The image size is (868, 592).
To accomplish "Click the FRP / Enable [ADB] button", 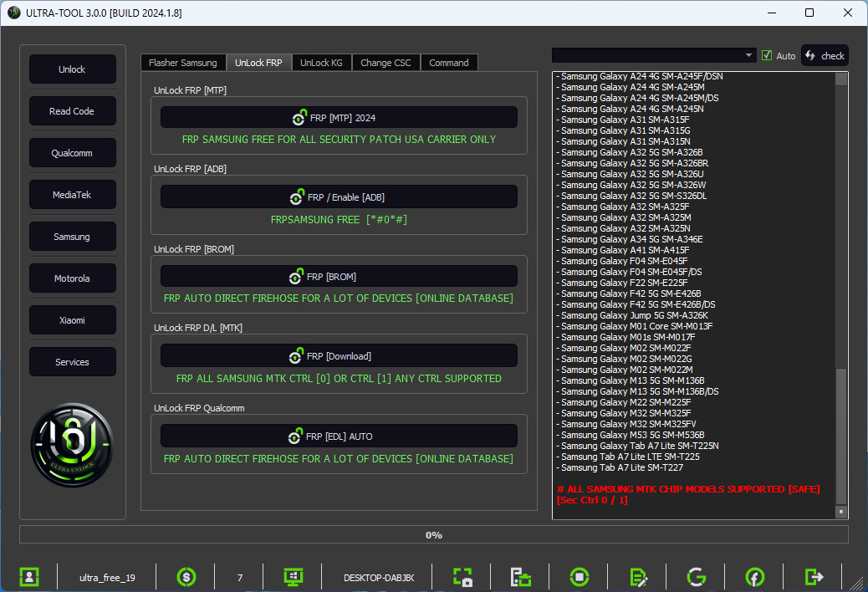I will [x=339, y=197].
